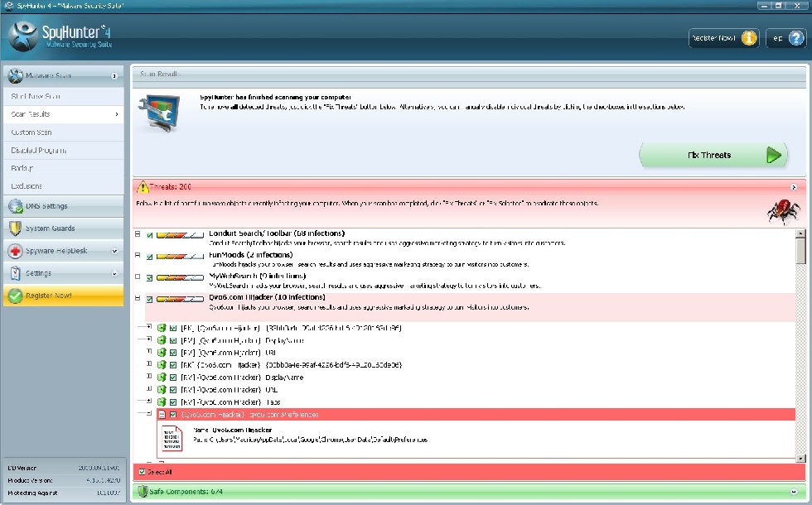Toggle the MyWebSearch threat checkbox
This screenshot has width=812, height=505.
150,278
